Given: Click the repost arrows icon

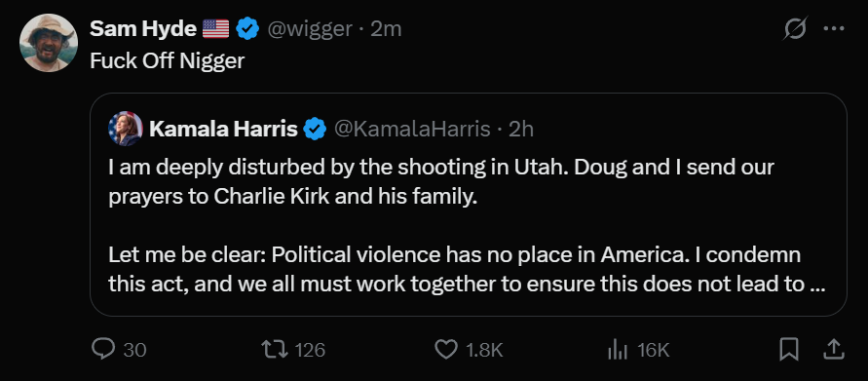Looking at the screenshot, I should click(x=275, y=350).
